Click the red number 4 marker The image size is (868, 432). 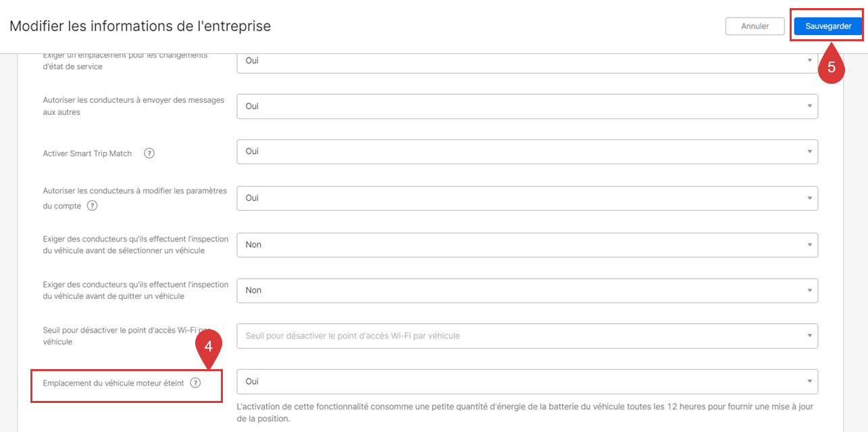209,346
